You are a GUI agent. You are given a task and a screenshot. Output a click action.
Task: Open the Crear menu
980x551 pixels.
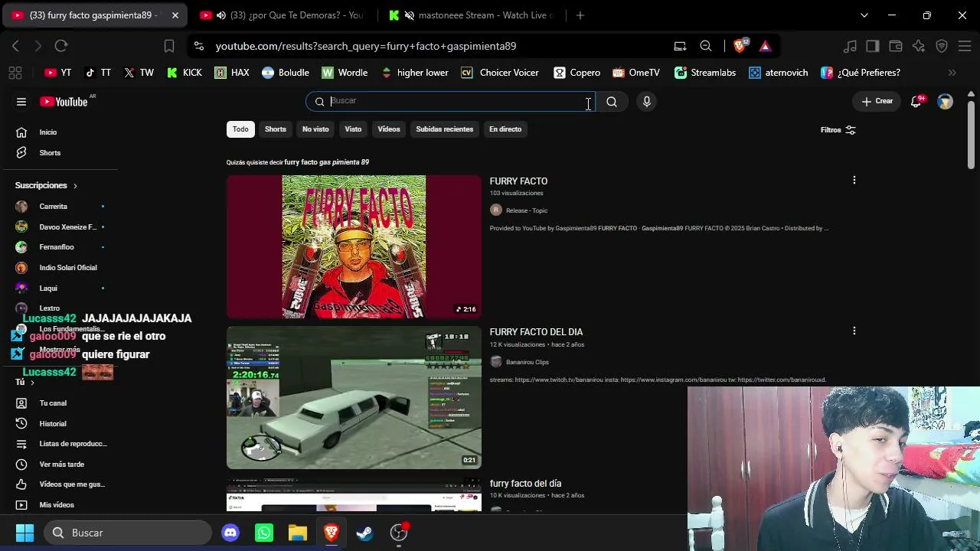tap(877, 102)
